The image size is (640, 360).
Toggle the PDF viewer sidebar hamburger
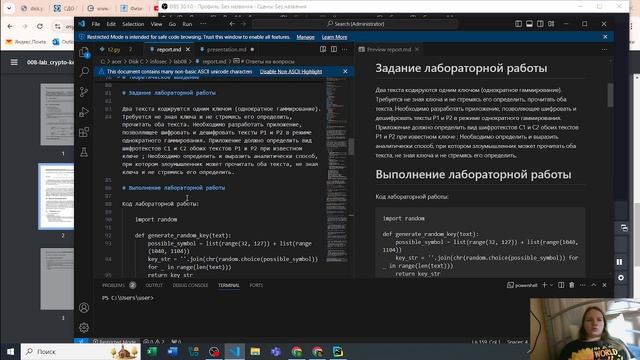[14, 62]
